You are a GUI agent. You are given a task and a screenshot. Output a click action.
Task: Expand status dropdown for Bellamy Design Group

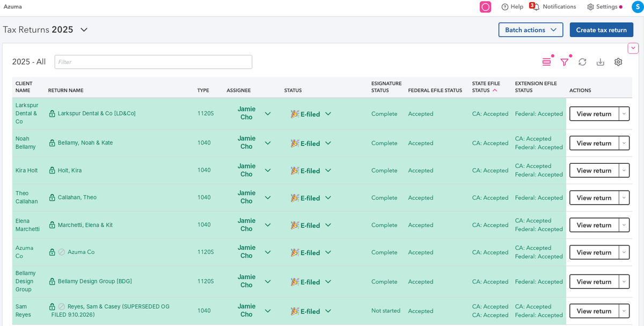(x=328, y=281)
